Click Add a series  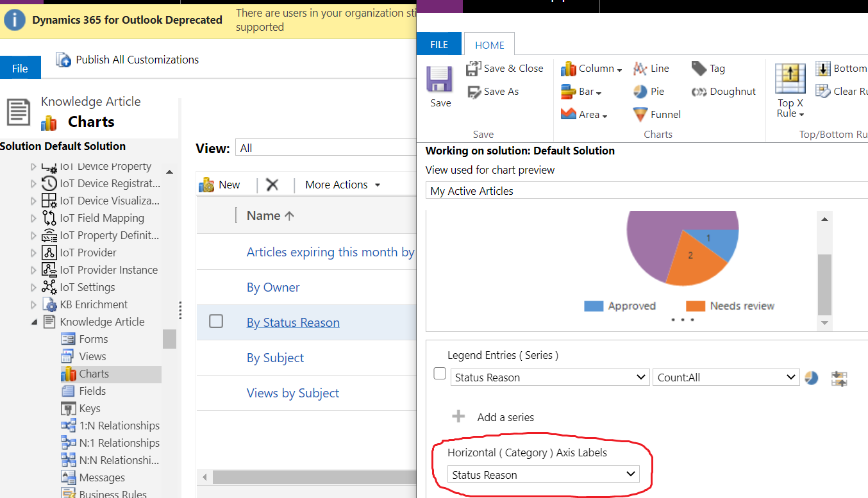coord(506,417)
